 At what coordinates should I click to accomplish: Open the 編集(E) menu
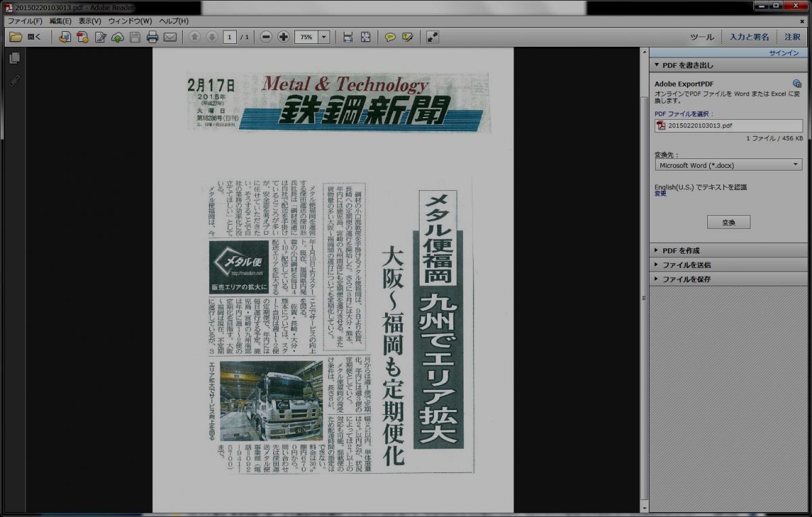point(60,21)
